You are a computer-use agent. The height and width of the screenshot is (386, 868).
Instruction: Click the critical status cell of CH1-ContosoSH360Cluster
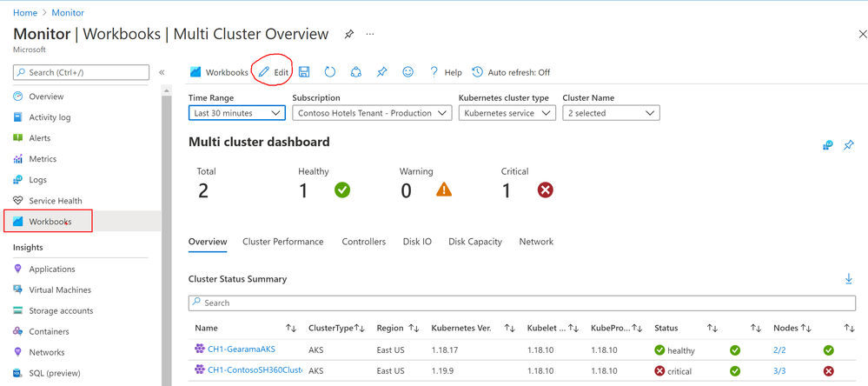click(x=673, y=371)
